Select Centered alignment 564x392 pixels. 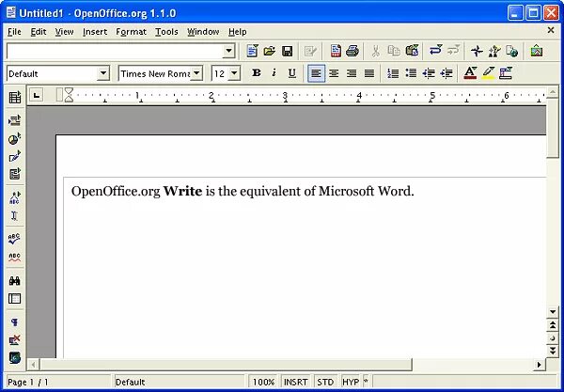(x=334, y=73)
